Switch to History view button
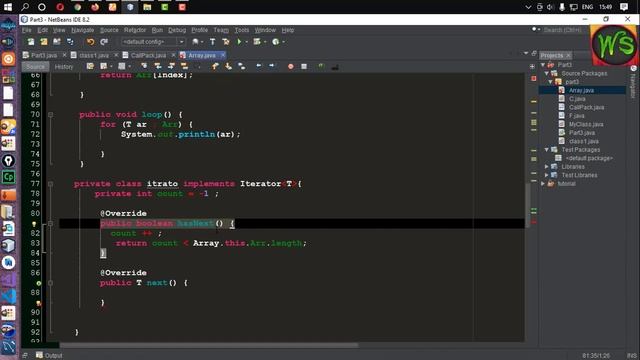The image size is (640, 360). [64, 67]
